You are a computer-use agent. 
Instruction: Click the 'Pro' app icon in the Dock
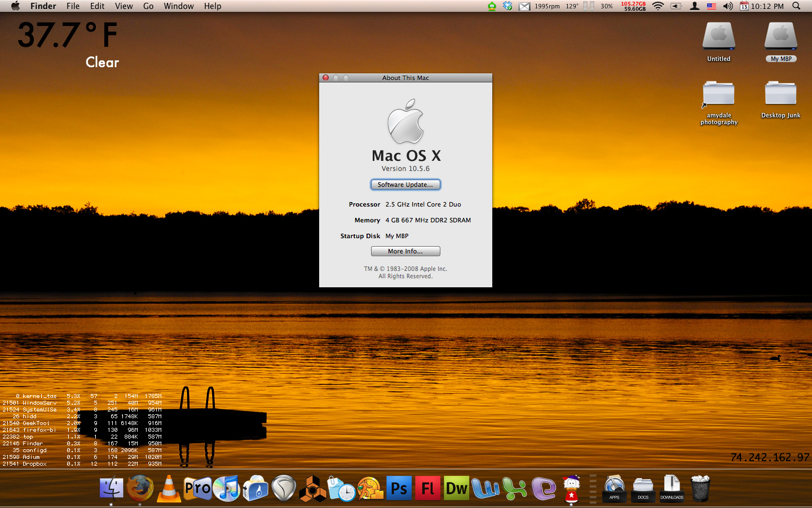[197, 488]
